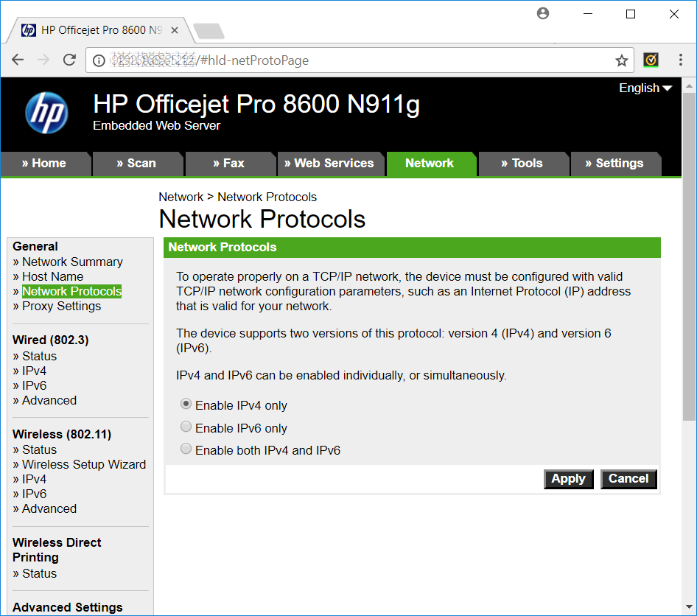The height and width of the screenshot is (616, 697).
Task: Go to the Home tab
Action: coord(44,163)
